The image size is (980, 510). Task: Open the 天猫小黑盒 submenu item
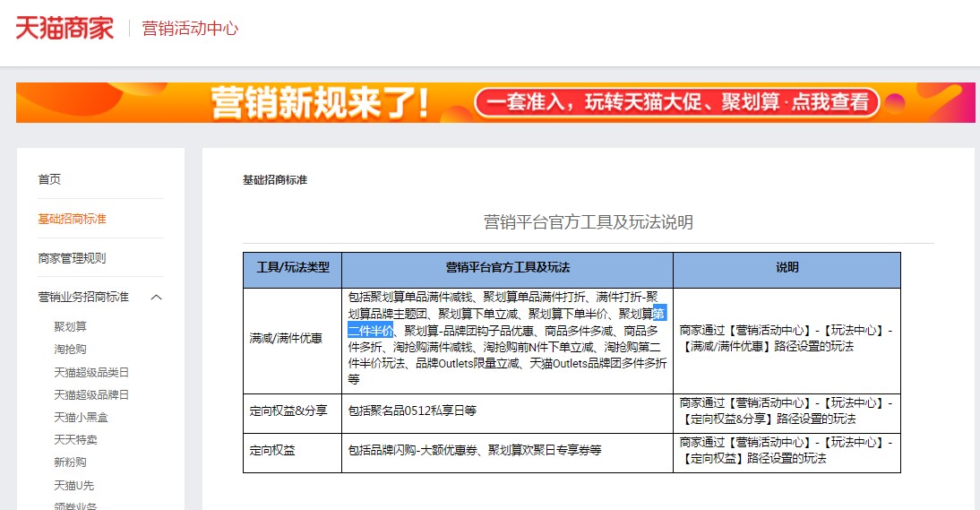(81, 418)
